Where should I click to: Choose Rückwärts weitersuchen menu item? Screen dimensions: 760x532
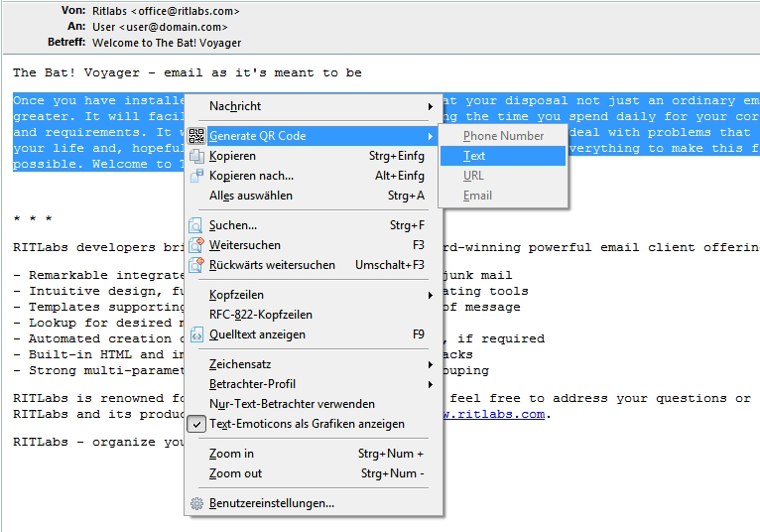click(x=314, y=265)
